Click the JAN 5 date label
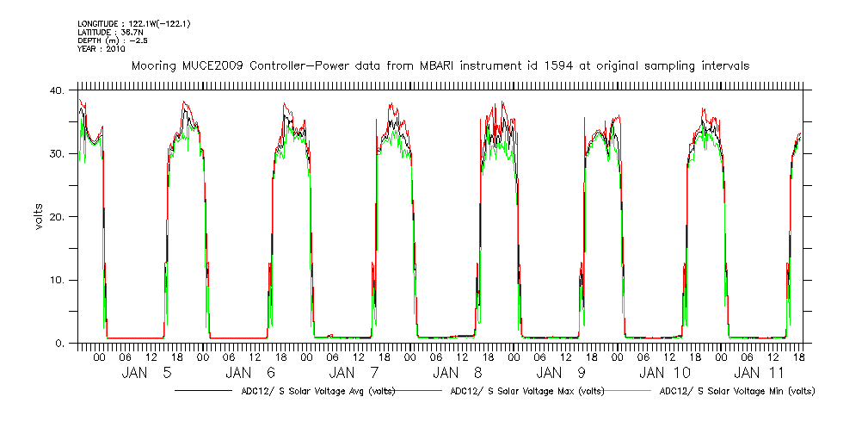Image resolution: width=868 pixels, height=434 pixels. pyautogui.click(x=147, y=373)
